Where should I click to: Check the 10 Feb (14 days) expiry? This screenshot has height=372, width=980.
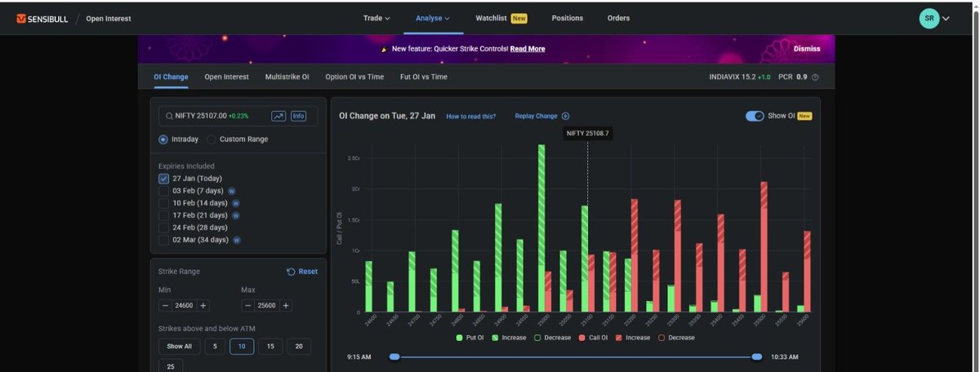(x=164, y=203)
